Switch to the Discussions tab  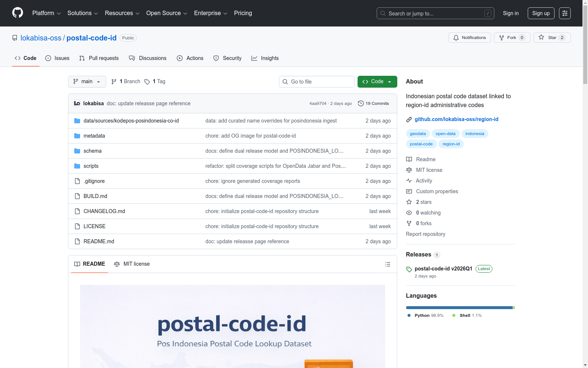click(x=148, y=58)
